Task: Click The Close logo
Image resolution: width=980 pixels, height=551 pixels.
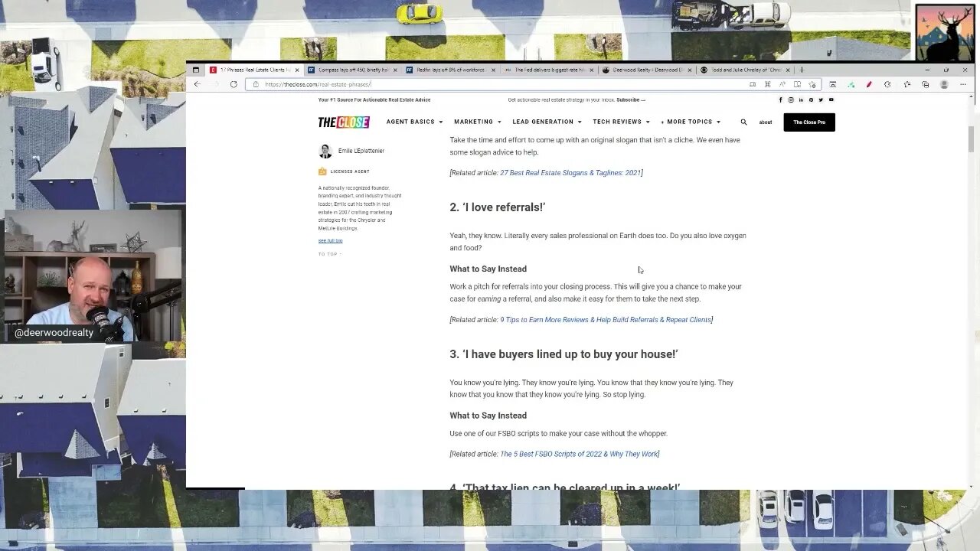Action: tap(344, 122)
